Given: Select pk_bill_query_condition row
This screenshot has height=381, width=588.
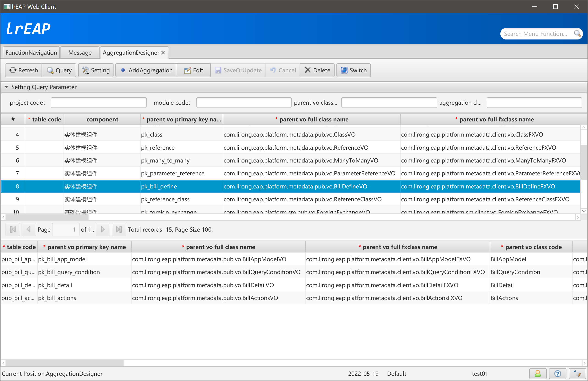Looking at the screenshot, I should coord(294,272).
